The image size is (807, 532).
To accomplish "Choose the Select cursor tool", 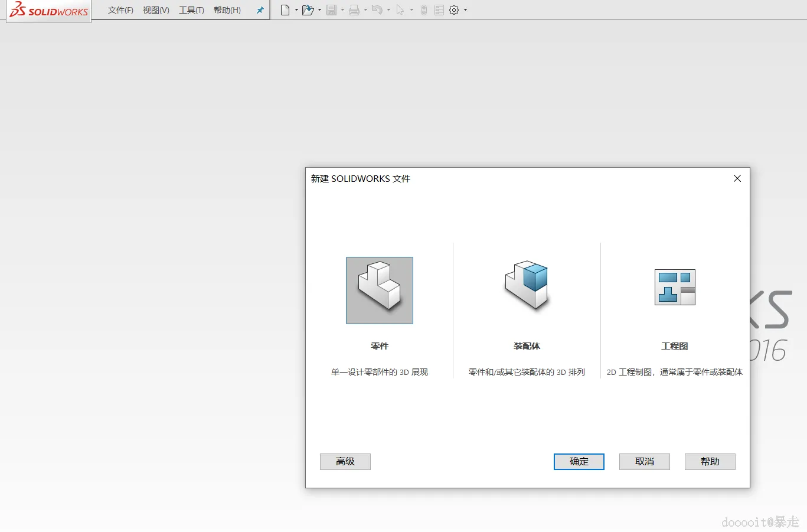I will tap(400, 10).
